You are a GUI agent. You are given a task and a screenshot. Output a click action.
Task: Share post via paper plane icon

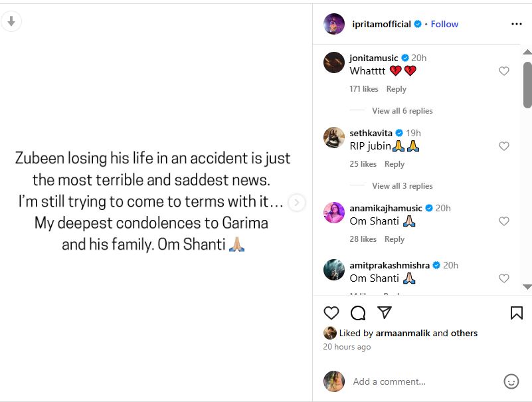coord(385,313)
